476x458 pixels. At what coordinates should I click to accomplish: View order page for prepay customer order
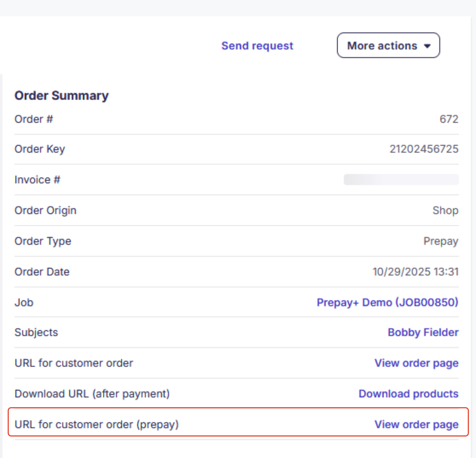tap(416, 424)
